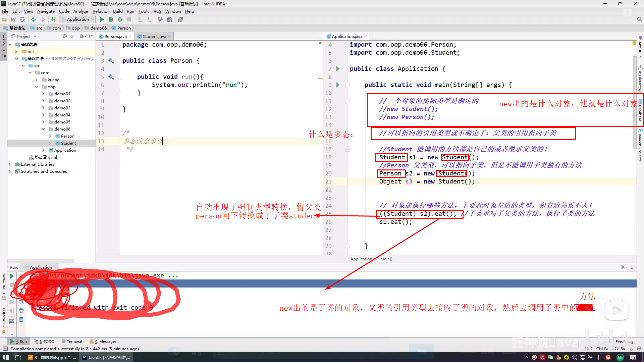Click the run gutter arrow at line 9
Viewport: 644px width, 362px height.
(x=338, y=85)
